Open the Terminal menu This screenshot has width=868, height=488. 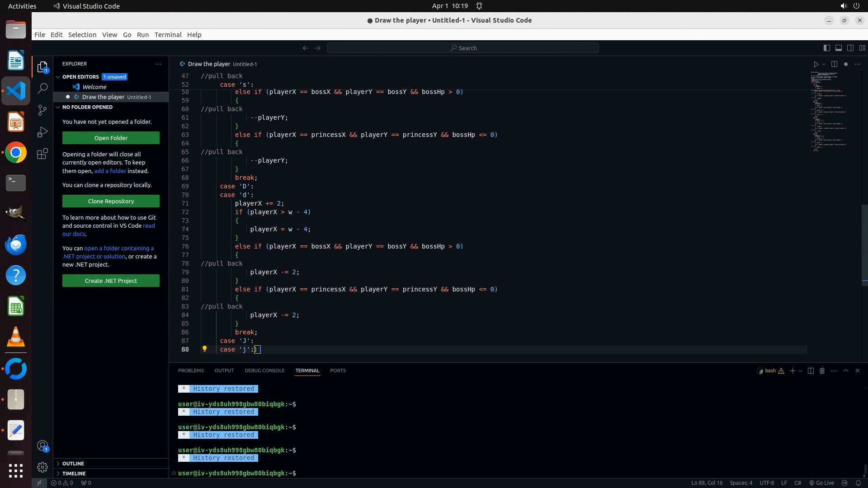tap(168, 35)
